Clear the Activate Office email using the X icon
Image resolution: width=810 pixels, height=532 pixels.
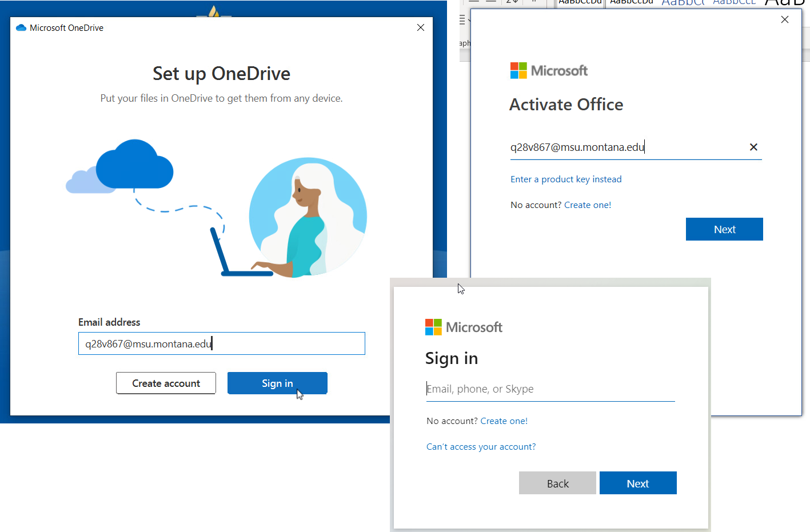pyautogui.click(x=753, y=147)
